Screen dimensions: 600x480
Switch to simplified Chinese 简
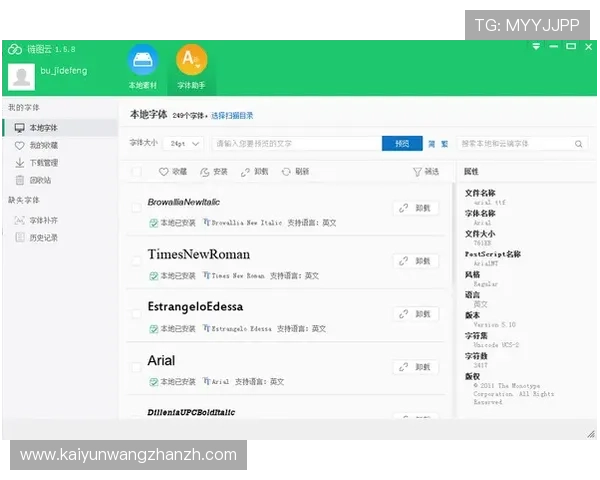[432, 144]
